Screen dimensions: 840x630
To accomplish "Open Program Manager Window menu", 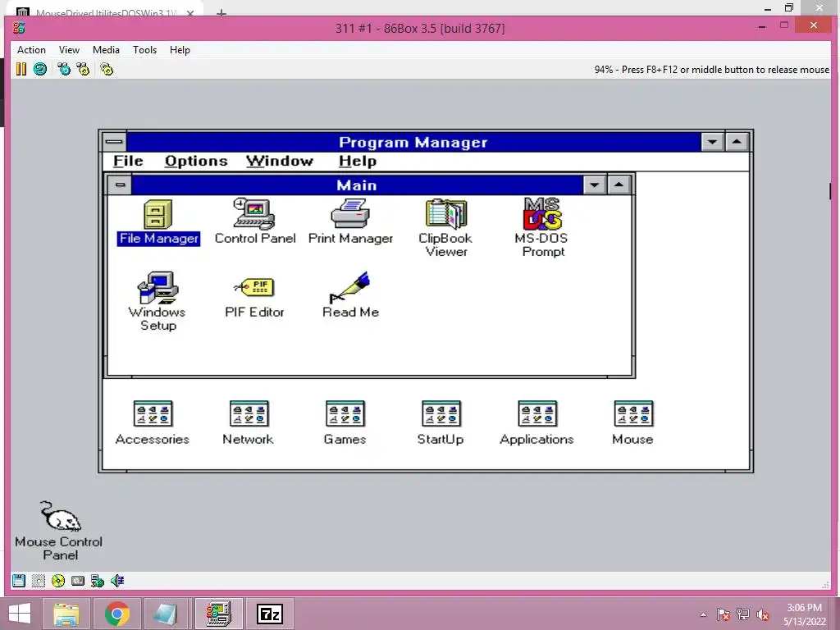I will click(x=280, y=161).
